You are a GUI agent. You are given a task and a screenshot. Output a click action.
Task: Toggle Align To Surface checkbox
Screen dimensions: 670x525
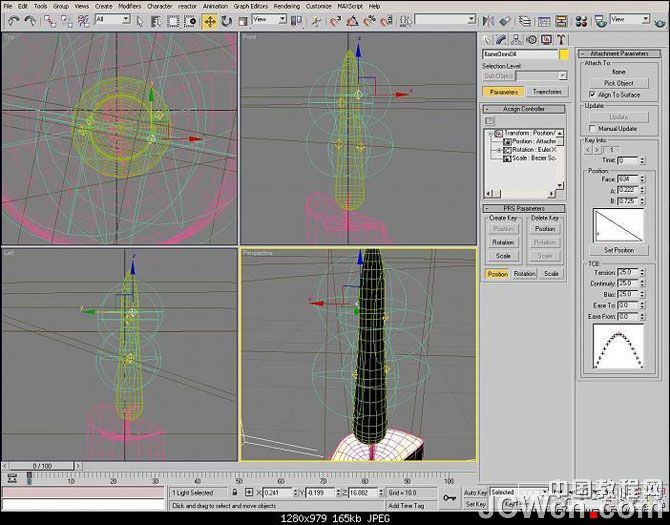(592, 94)
